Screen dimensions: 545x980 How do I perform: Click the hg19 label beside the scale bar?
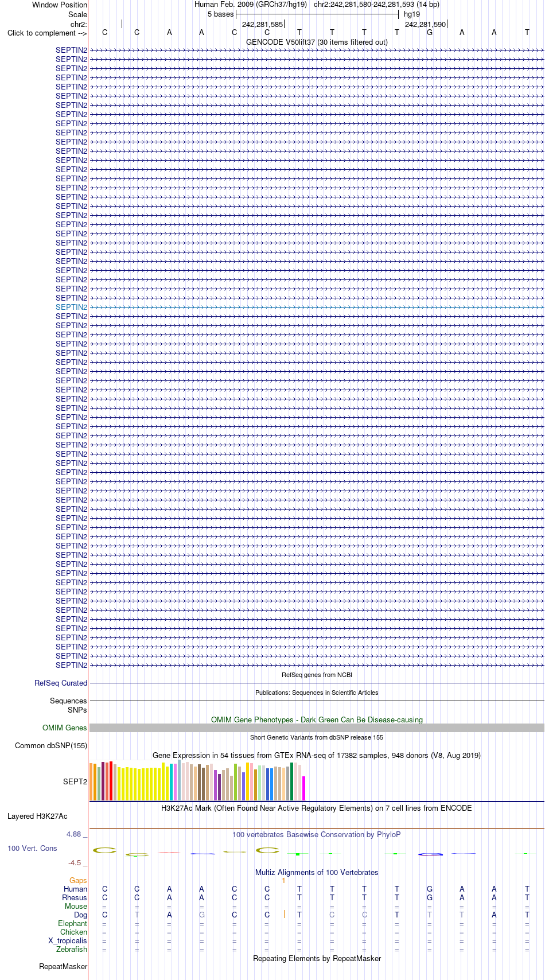pos(412,14)
